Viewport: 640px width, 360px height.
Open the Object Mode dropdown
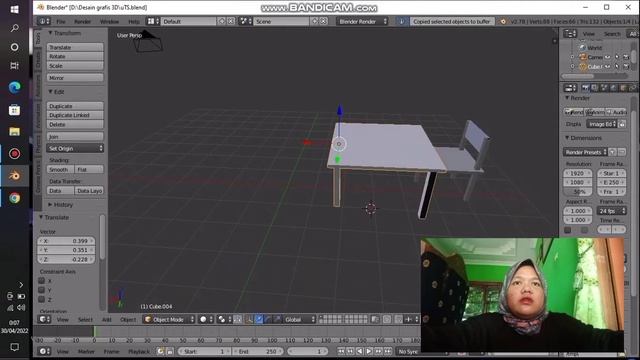pos(169,319)
